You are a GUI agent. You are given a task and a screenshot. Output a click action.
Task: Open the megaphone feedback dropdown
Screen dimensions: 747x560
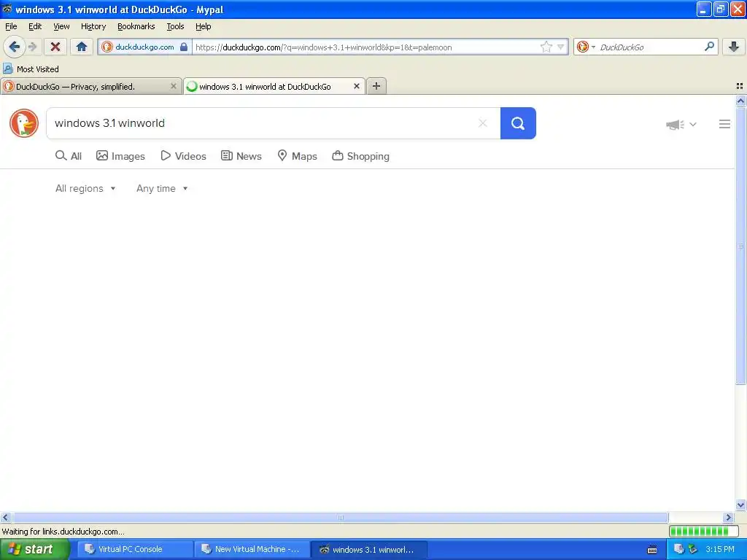pos(681,124)
